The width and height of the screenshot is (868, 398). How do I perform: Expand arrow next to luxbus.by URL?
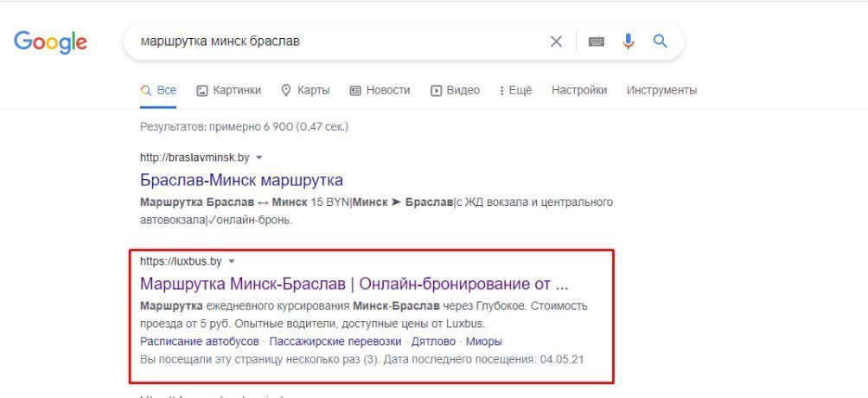(232, 261)
